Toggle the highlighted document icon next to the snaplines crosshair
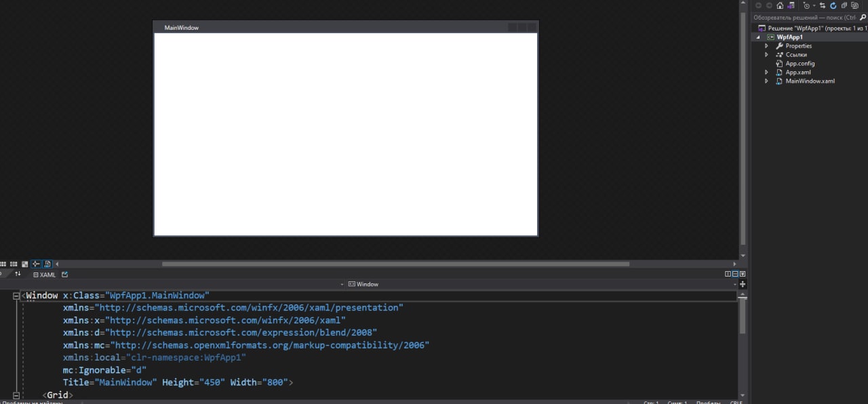 pyautogui.click(x=47, y=264)
